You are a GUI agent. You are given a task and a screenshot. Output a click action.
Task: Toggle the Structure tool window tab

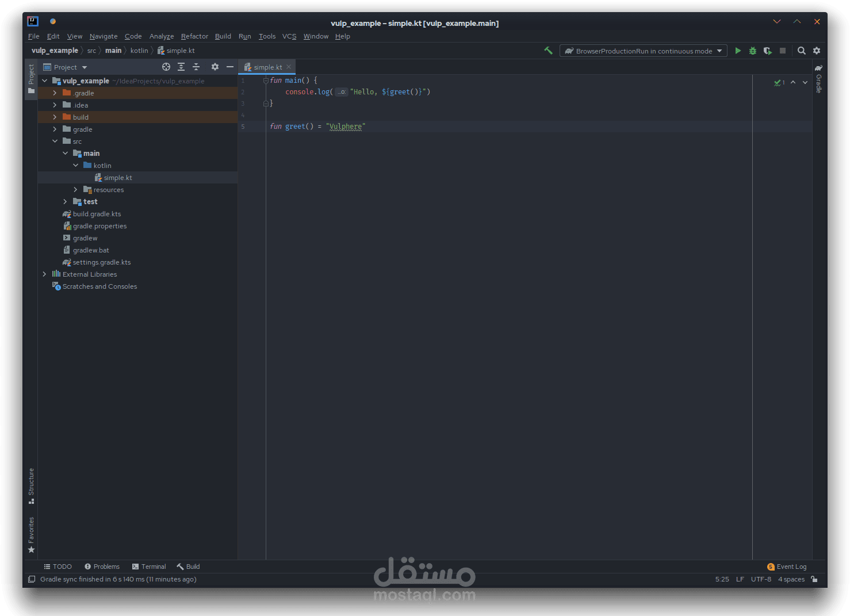click(31, 485)
